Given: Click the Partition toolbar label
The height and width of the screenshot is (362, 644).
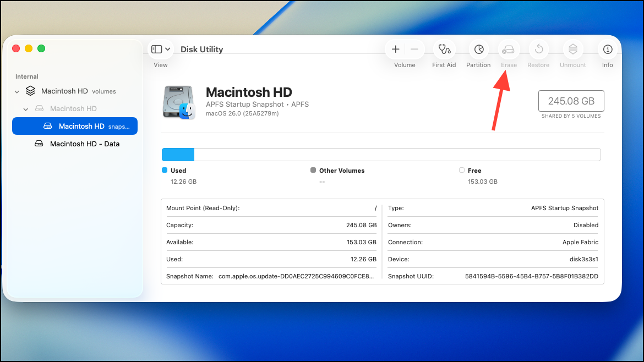Looking at the screenshot, I should (x=478, y=65).
